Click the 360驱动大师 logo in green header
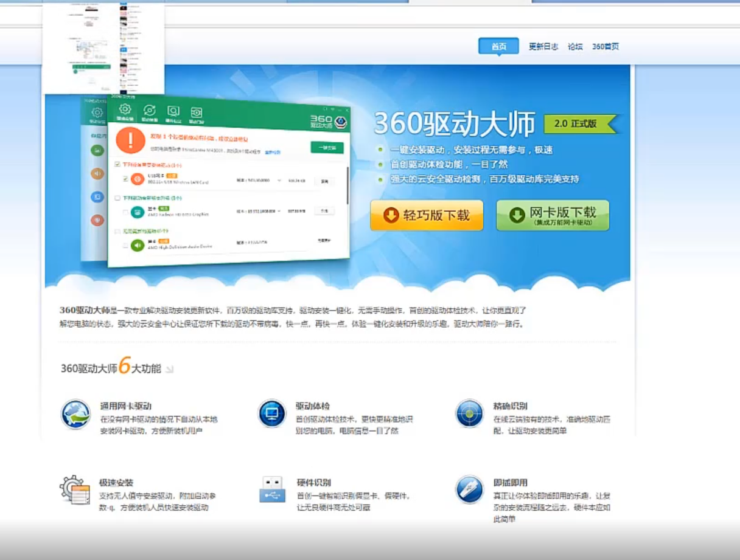 (328, 121)
